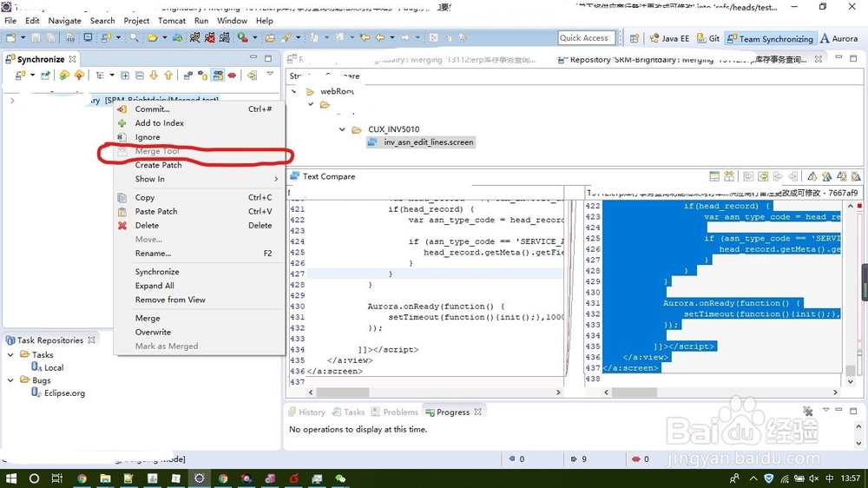
Task: Pin current synchronization icon in Synchronize toolbar
Action: pyautogui.click(x=45, y=75)
